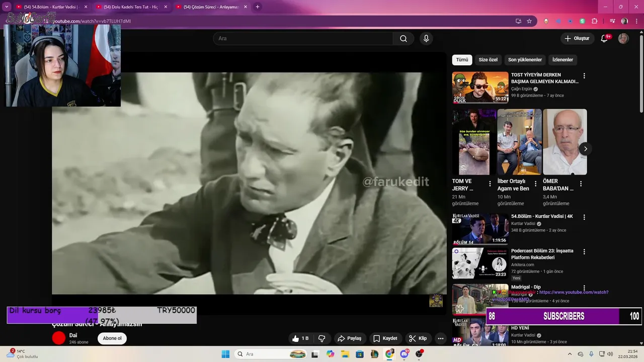Open options for İber Ortaylı short

click(x=535, y=184)
